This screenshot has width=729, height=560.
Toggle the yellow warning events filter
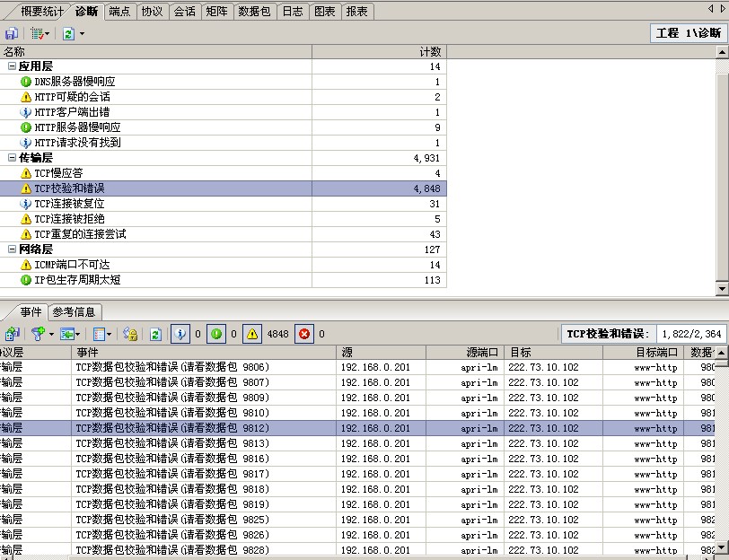(x=252, y=334)
